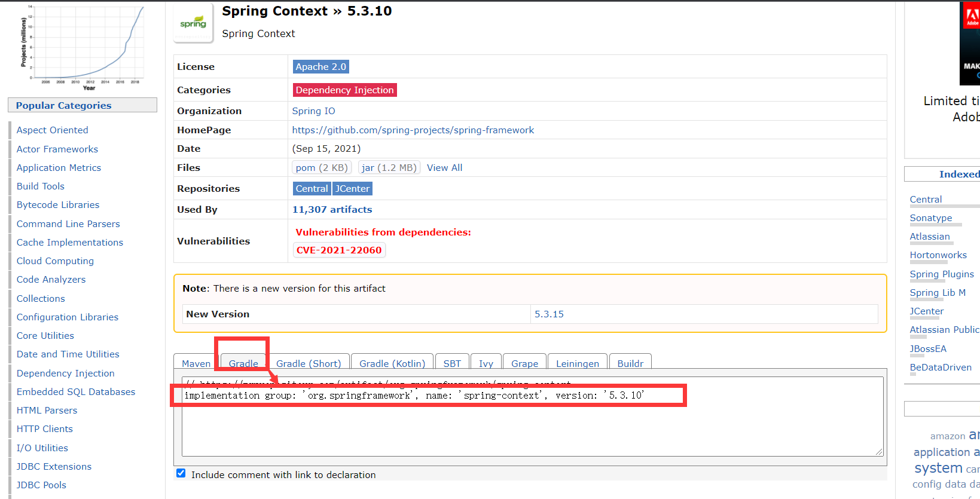Open Code Analyzers category
The width and height of the screenshot is (980, 499).
tap(51, 280)
